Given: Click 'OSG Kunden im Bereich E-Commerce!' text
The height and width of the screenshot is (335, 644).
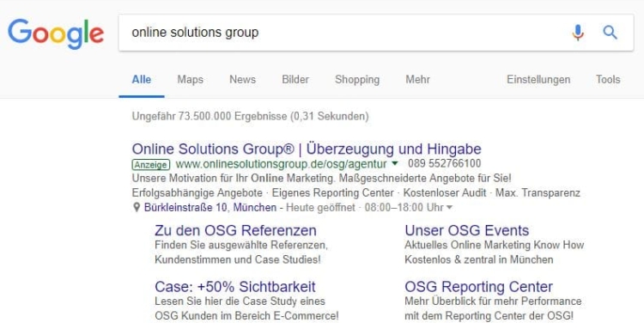Looking at the screenshot, I should pos(246,316).
